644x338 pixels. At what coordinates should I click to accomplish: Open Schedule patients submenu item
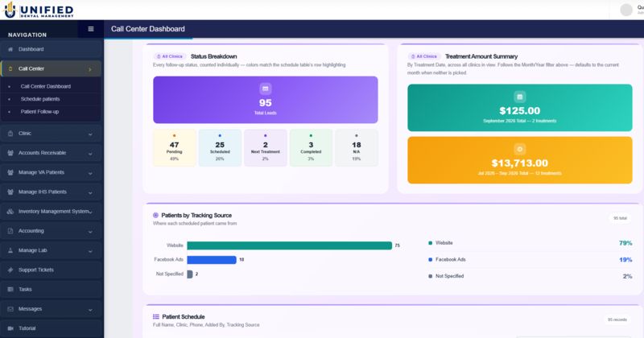click(40, 99)
